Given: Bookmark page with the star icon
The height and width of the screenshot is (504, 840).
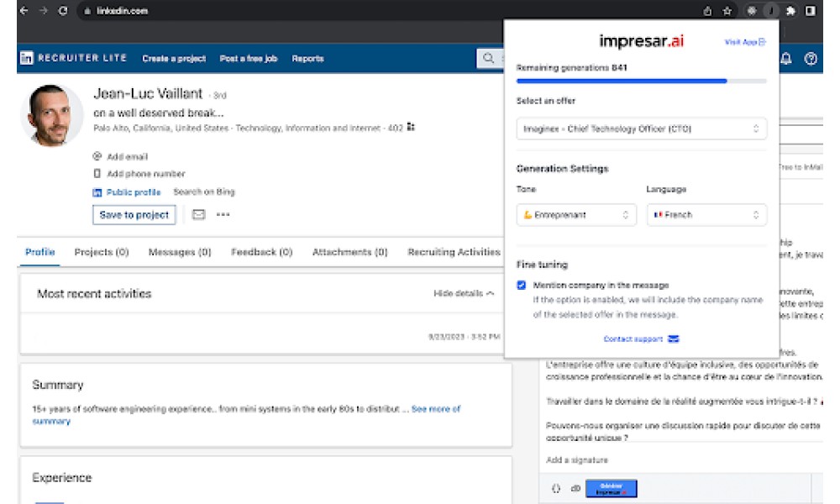Looking at the screenshot, I should 727,11.
